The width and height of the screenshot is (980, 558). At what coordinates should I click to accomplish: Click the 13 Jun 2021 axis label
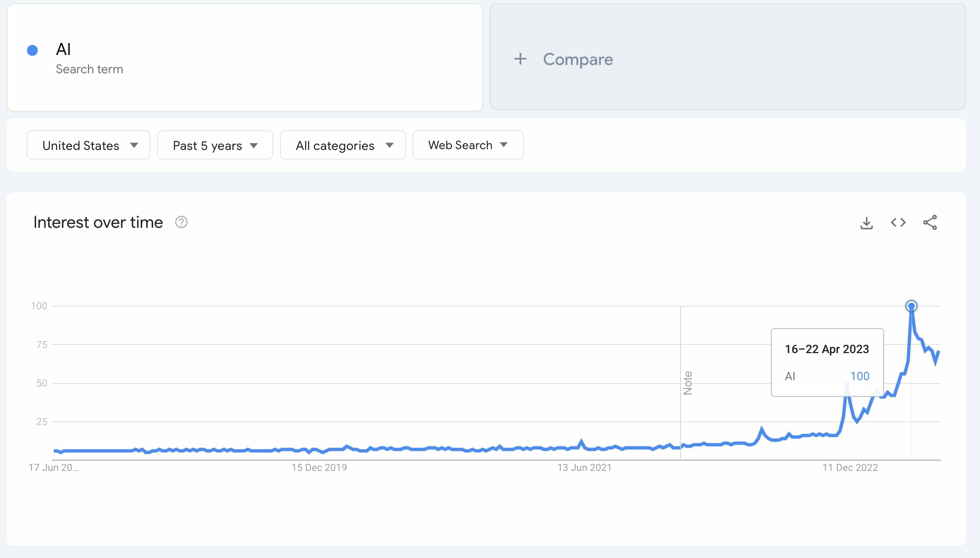pyautogui.click(x=584, y=468)
